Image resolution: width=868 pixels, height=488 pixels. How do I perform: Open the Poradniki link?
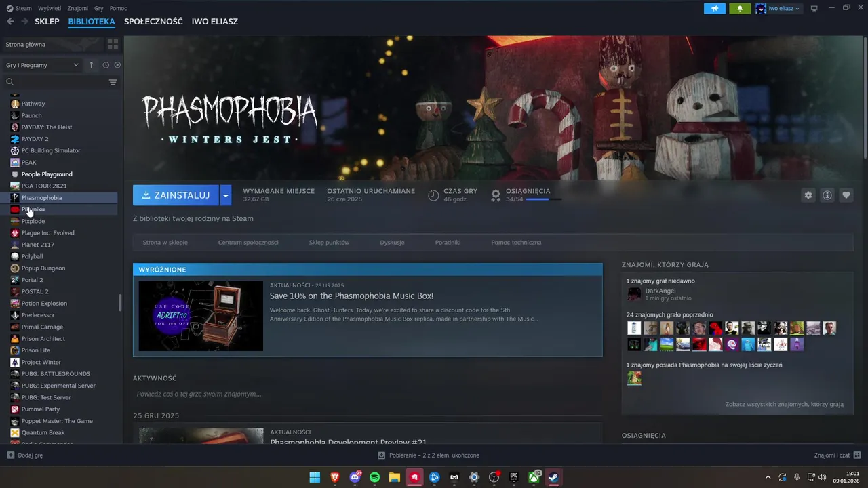[x=448, y=242]
